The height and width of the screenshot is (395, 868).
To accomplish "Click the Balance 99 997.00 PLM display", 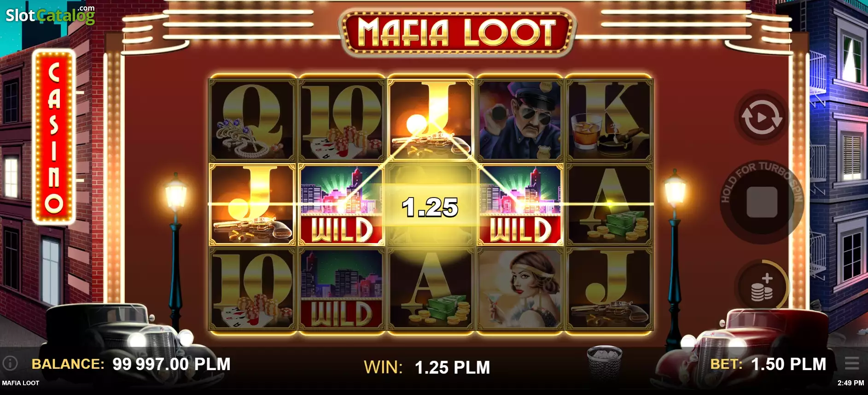I will tap(131, 364).
